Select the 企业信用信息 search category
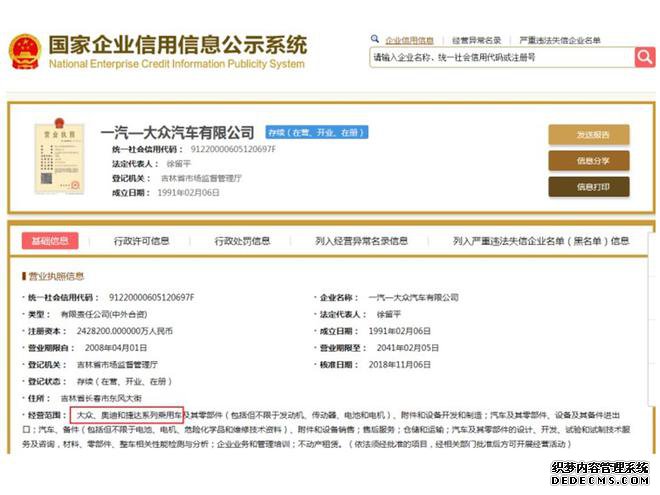This screenshot has width=660, height=495. (410, 40)
